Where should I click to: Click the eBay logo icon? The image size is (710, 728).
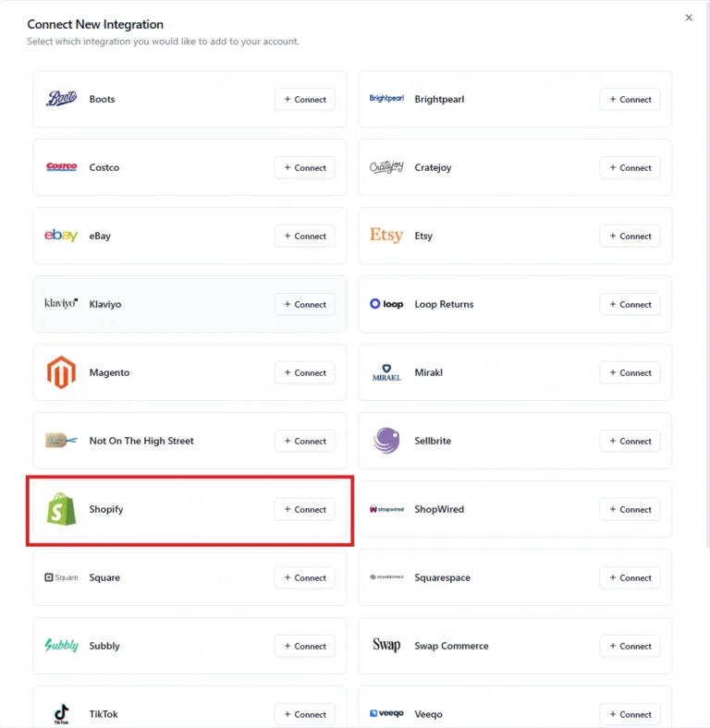[x=61, y=235]
